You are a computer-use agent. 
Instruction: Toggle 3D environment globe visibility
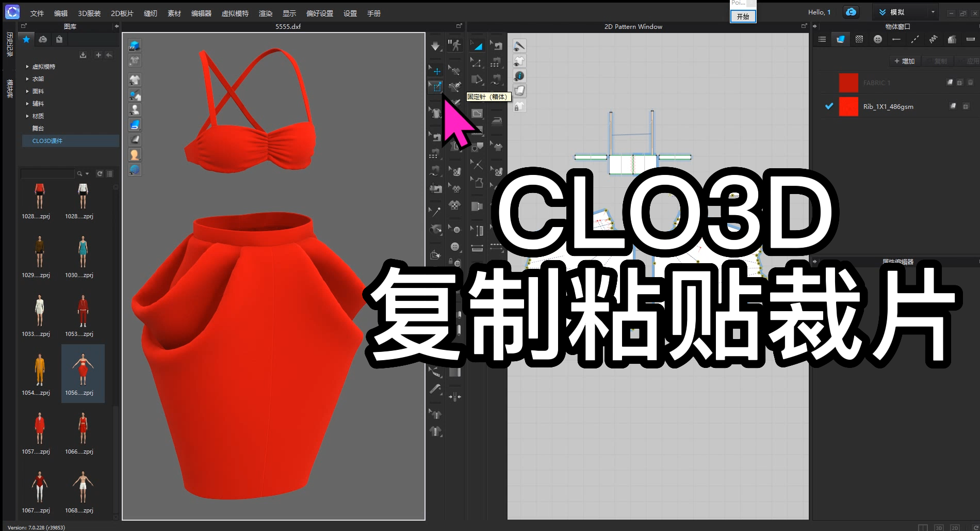(x=135, y=170)
